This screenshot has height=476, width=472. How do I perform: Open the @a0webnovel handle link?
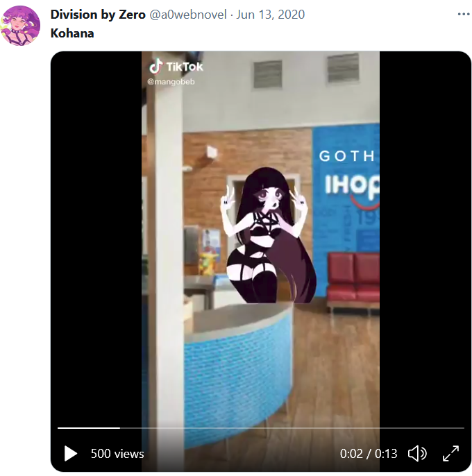point(188,15)
